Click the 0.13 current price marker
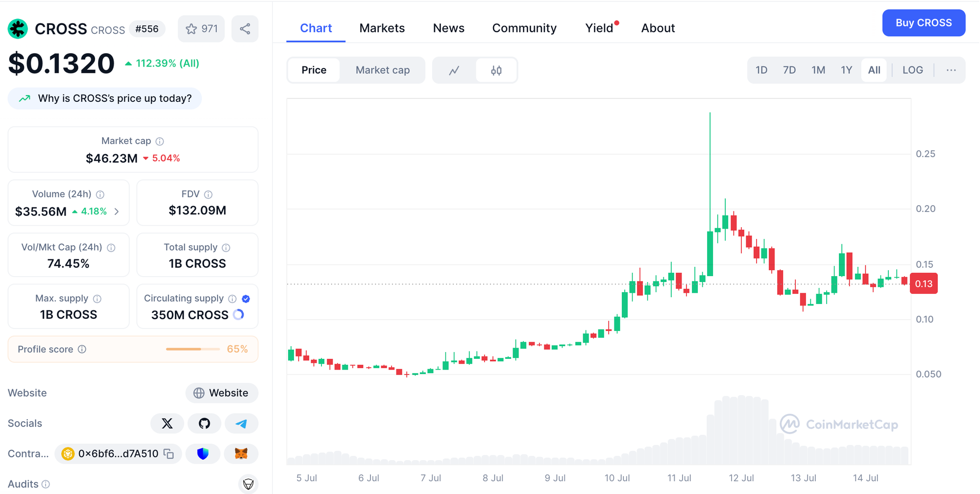Image resolution: width=980 pixels, height=494 pixels. click(924, 283)
